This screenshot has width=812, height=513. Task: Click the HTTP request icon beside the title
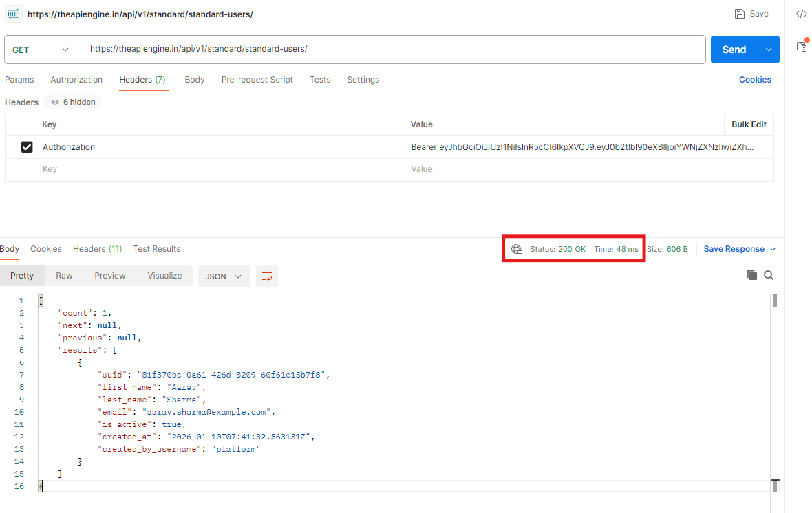click(14, 14)
